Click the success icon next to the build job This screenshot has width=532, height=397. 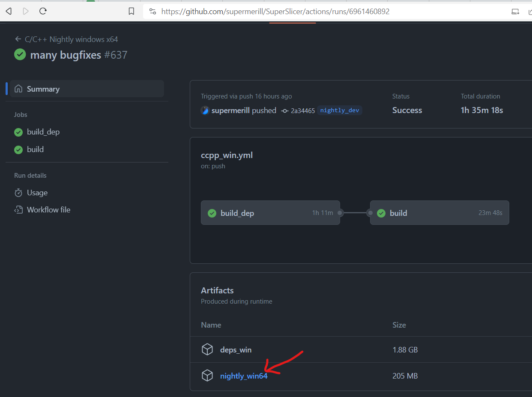tap(18, 149)
